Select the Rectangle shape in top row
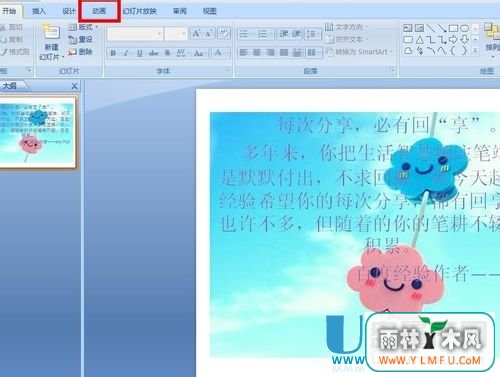The image size is (500, 377). click(453, 28)
